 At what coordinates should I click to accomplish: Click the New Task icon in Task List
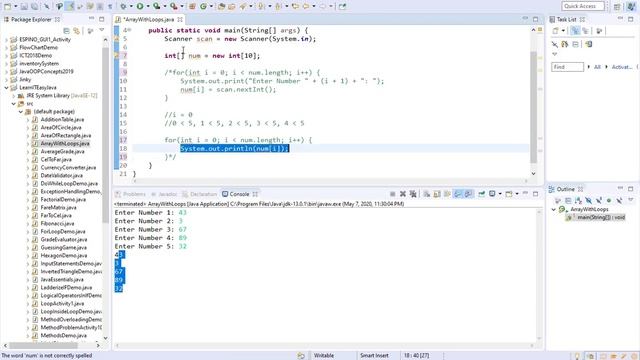556,31
